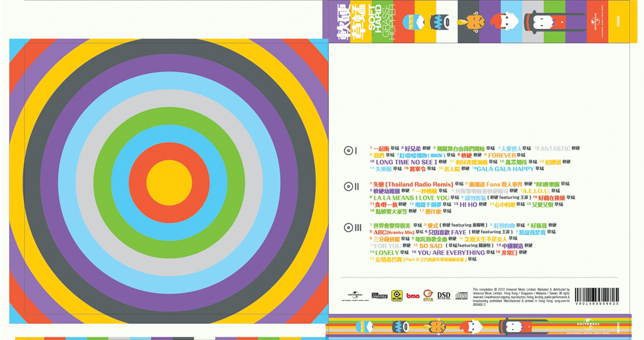
Task: Click the copyright notice paragraph
Action: [521, 296]
